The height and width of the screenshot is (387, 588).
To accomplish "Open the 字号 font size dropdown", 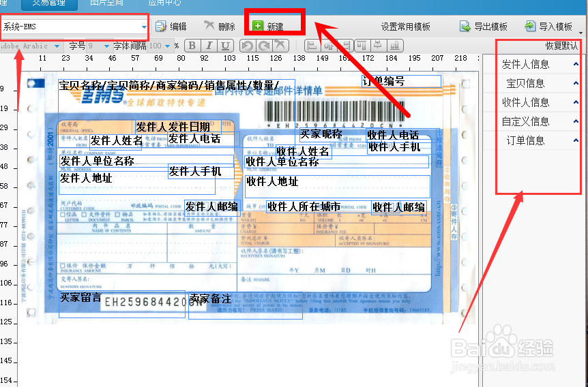I will (106, 46).
